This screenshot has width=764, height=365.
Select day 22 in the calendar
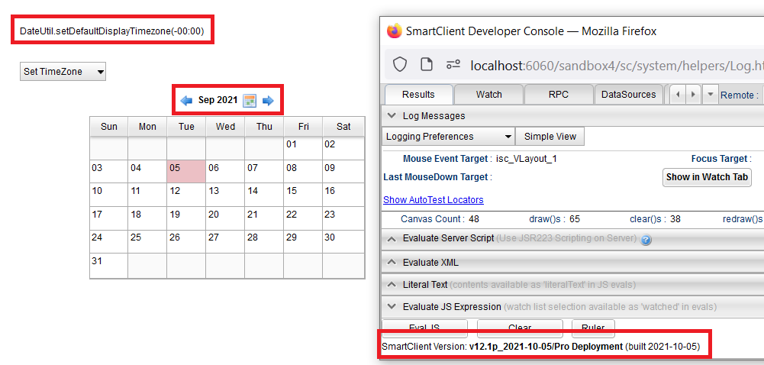tap(303, 218)
